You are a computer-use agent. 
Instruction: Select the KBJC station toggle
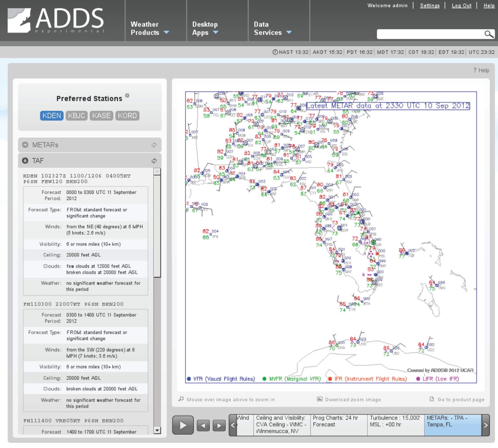pos(76,115)
